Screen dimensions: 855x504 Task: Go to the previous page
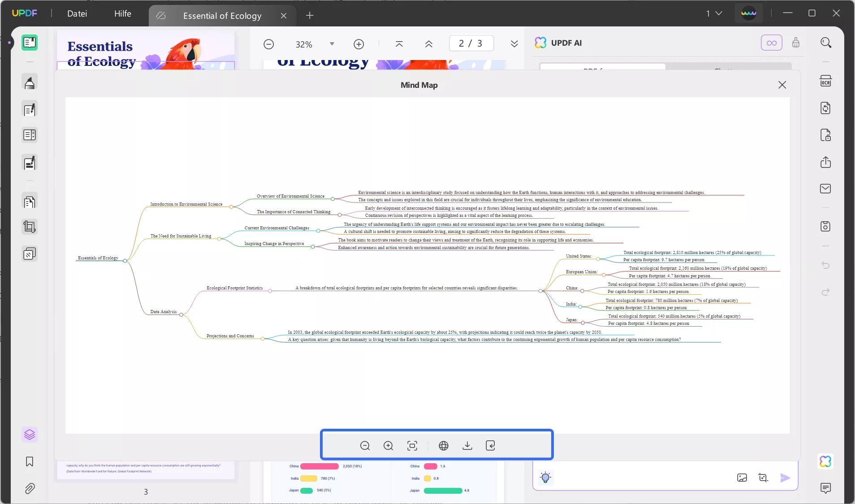click(x=429, y=44)
